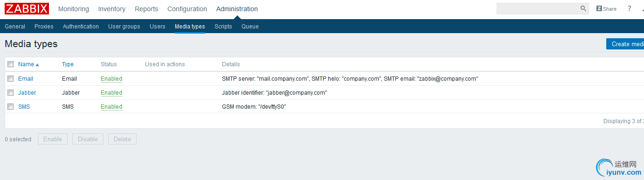The image size is (644, 180).
Task: Open the help question mark
Action: (629, 8)
